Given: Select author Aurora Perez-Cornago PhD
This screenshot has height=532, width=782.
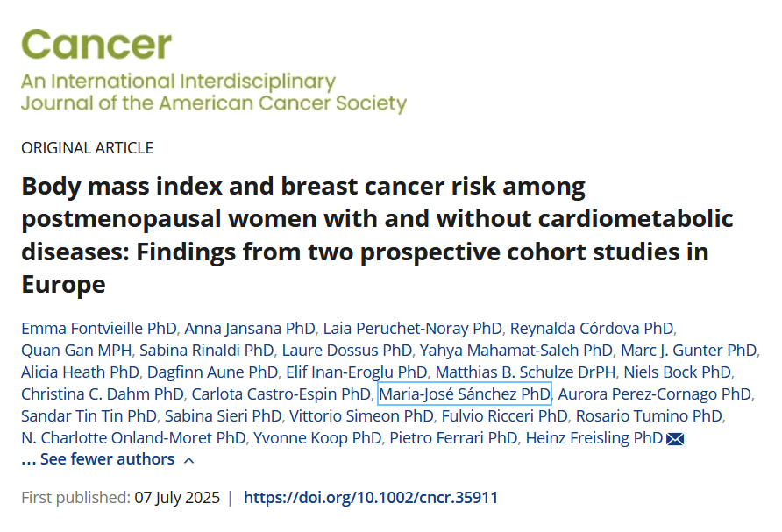Looking at the screenshot, I should click(655, 394).
